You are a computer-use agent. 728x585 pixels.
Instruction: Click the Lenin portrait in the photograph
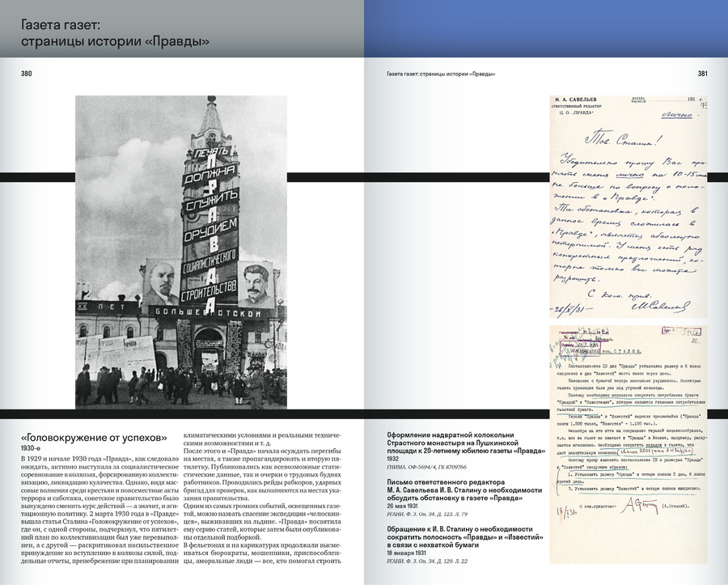(161, 282)
